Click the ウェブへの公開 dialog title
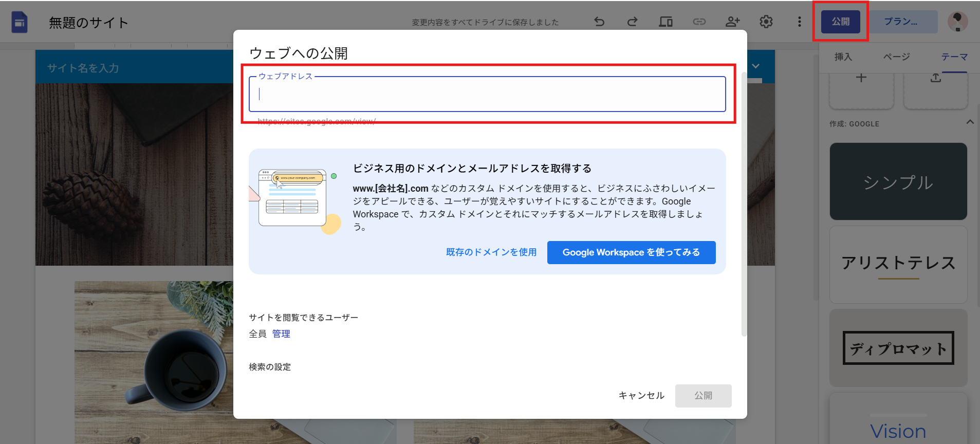 (299, 53)
